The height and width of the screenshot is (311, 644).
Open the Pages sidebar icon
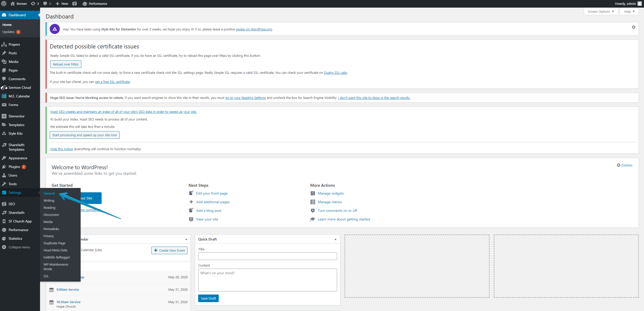[4, 70]
